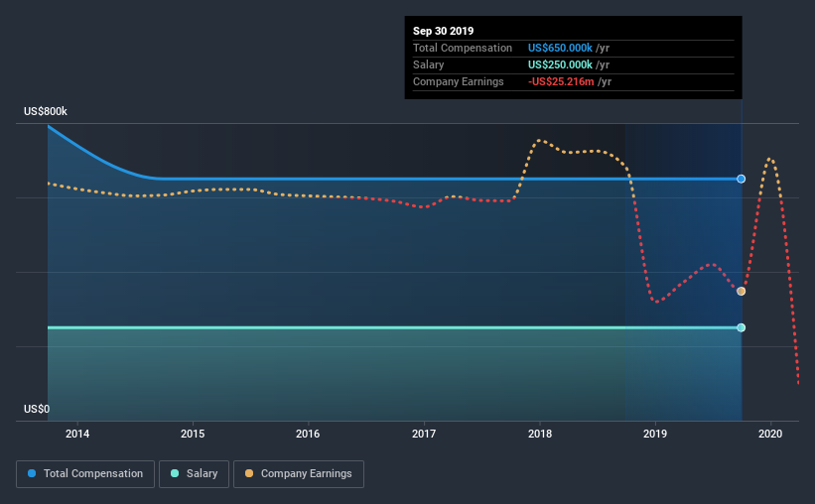Viewport: 815px width, 504px height.
Task: Toggle the Company Earnings legend button
Action: tap(299, 474)
